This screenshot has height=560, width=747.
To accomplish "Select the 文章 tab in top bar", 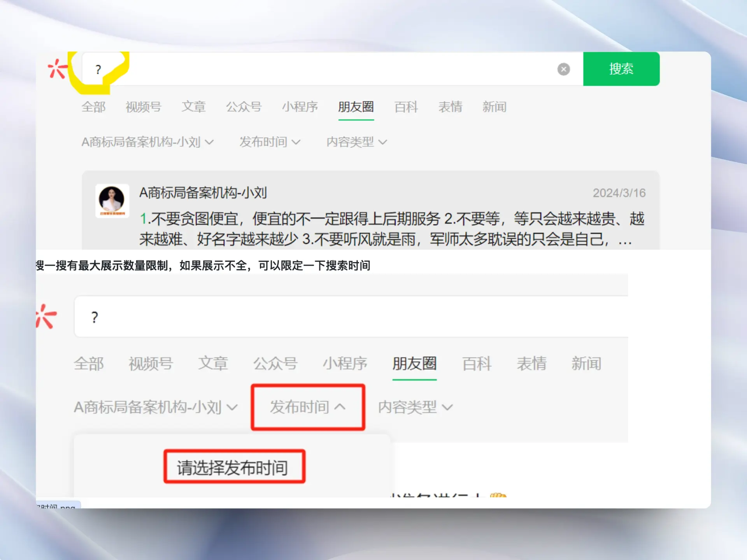I will [193, 107].
